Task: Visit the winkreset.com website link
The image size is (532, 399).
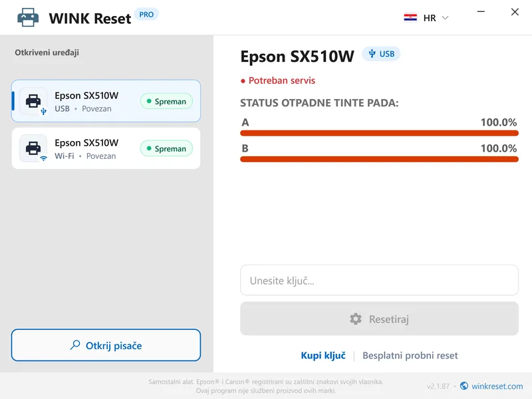Action: click(497, 386)
